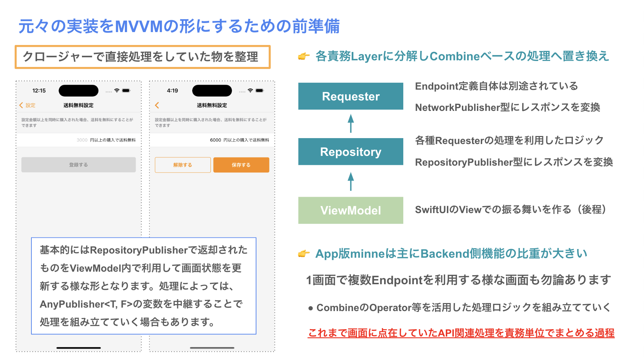Select the green ViewModel layer box
The width and height of the screenshot is (644, 362).
tap(350, 210)
